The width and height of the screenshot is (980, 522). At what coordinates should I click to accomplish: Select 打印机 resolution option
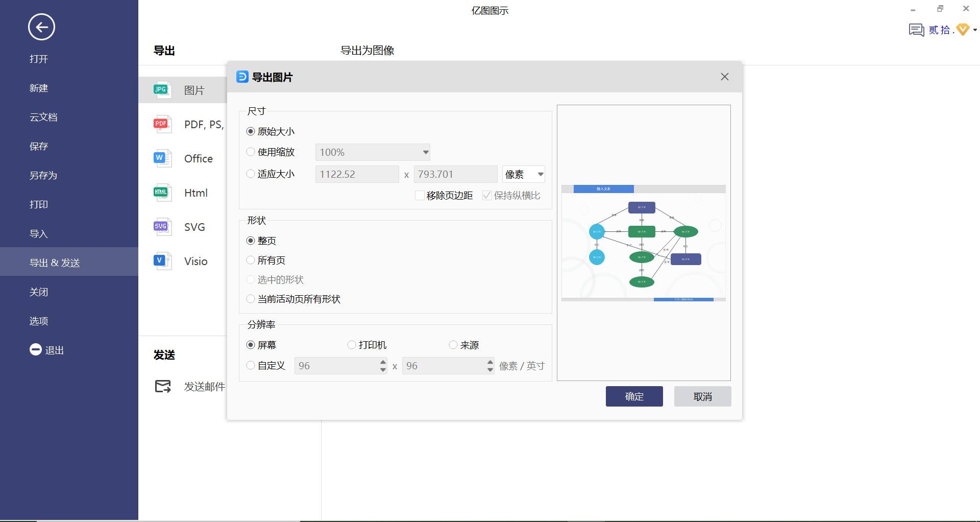tap(352, 345)
